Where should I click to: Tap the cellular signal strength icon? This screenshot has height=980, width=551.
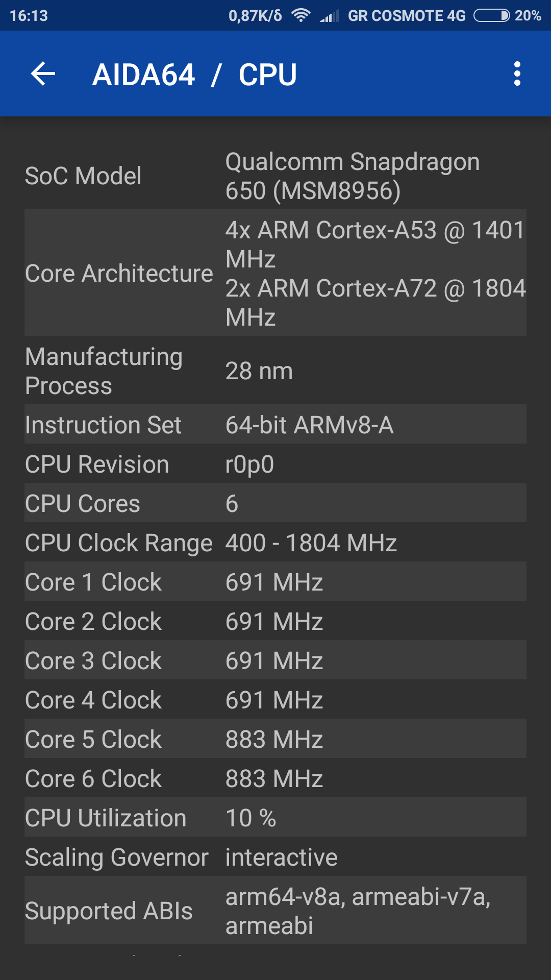(330, 16)
